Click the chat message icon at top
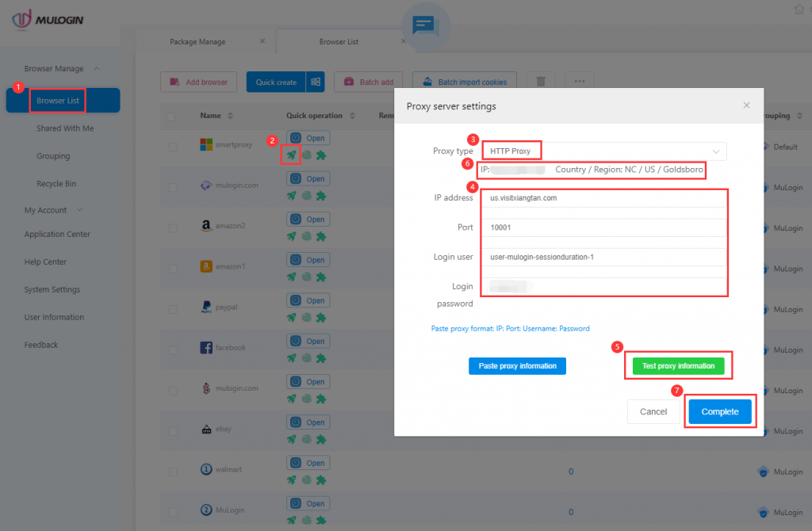 pyautogui.click(x=425, y=27)
